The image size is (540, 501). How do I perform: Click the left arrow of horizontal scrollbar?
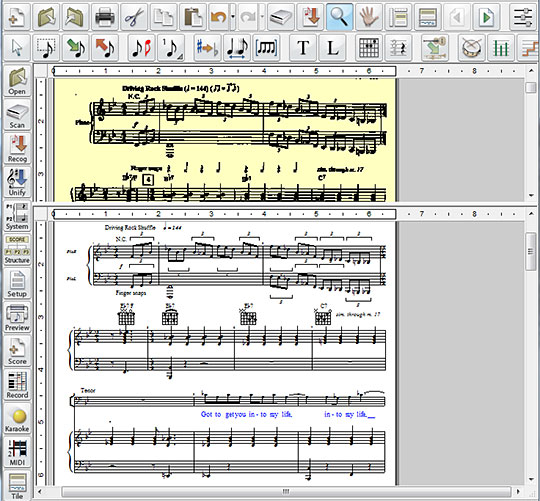pyautogui.click(x=39, y=491)
